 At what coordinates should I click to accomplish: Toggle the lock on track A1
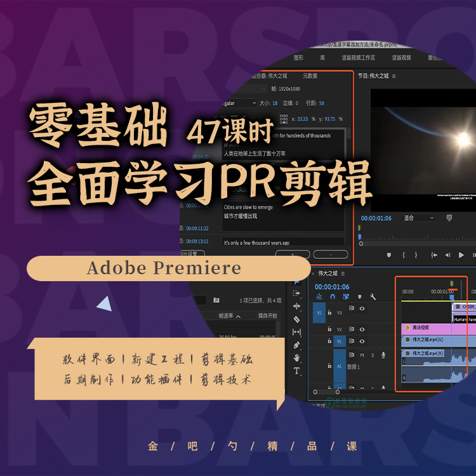329,366
